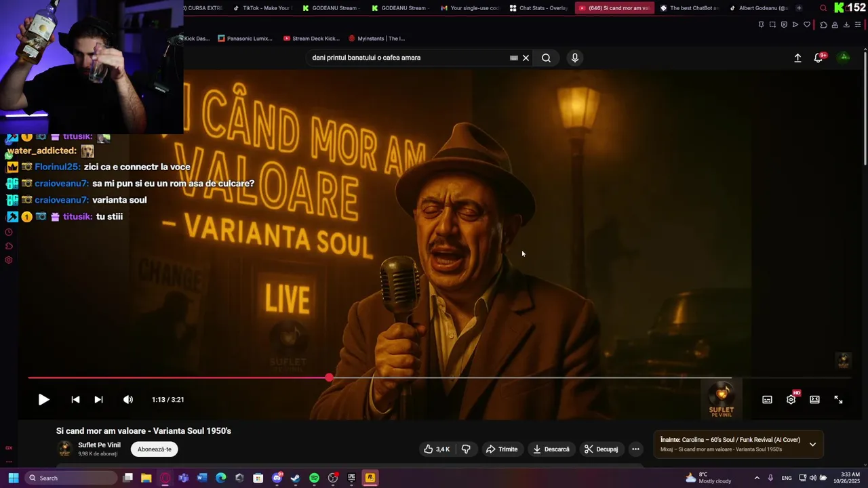Image resolution: width=868 pixels, height=488 pixels.
Task: Enter fullscreen mode on the player
Action: 838,400
